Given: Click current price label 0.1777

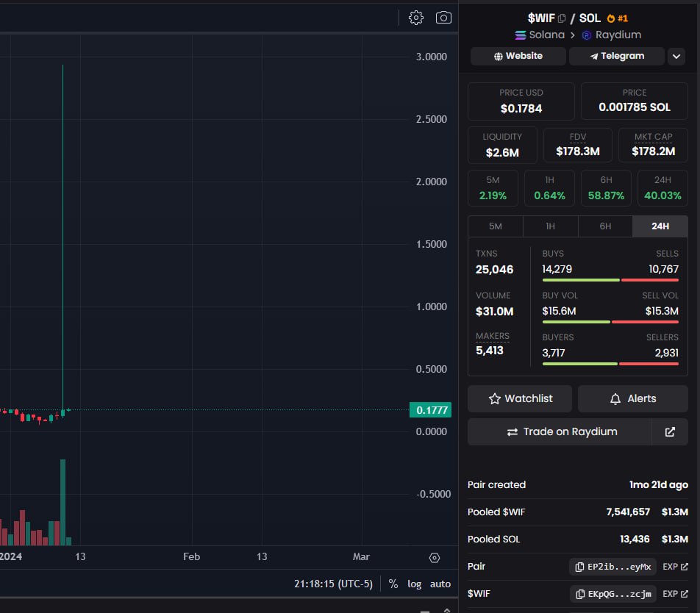Looking at the screenshot, I should 430,410.
